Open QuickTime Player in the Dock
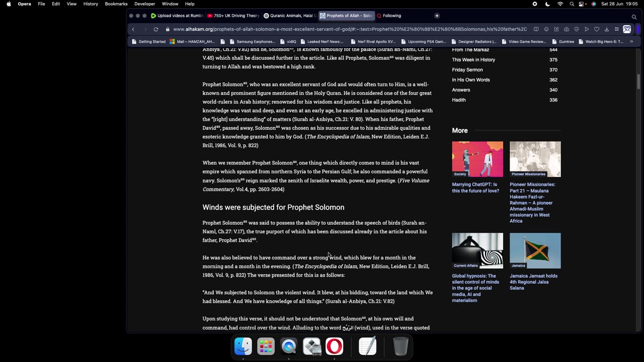The width and height of the screenshot is (644, 362). tap(289, 346)
